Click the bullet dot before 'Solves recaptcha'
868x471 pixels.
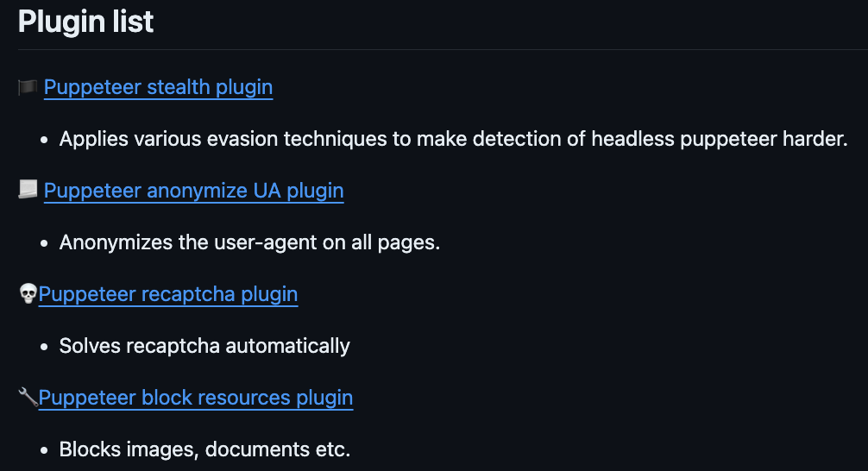(x=44, y=347)
